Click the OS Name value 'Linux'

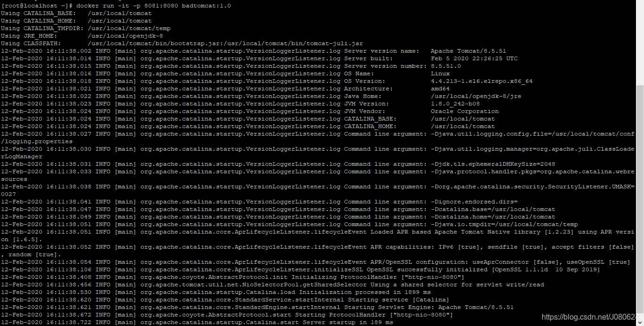[440, 73]
